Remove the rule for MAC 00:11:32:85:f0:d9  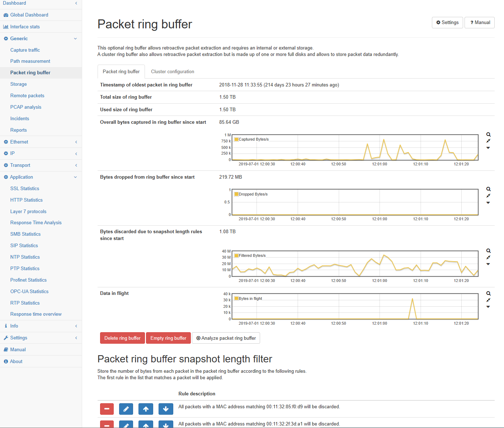pyautogui.click(x=107, y=409)
